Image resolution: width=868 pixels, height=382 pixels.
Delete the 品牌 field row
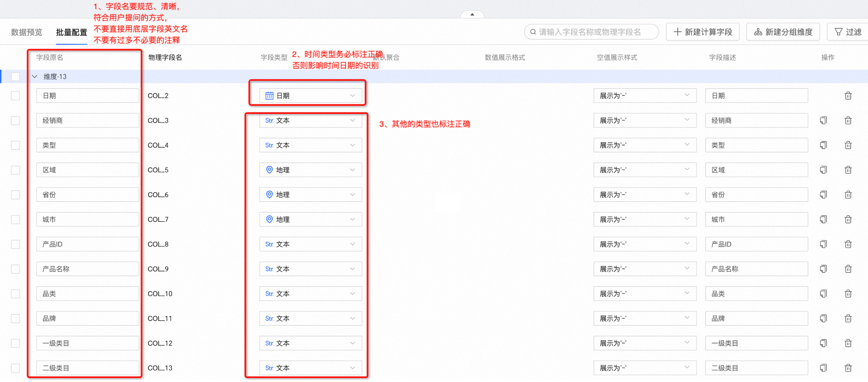point(848,318)
